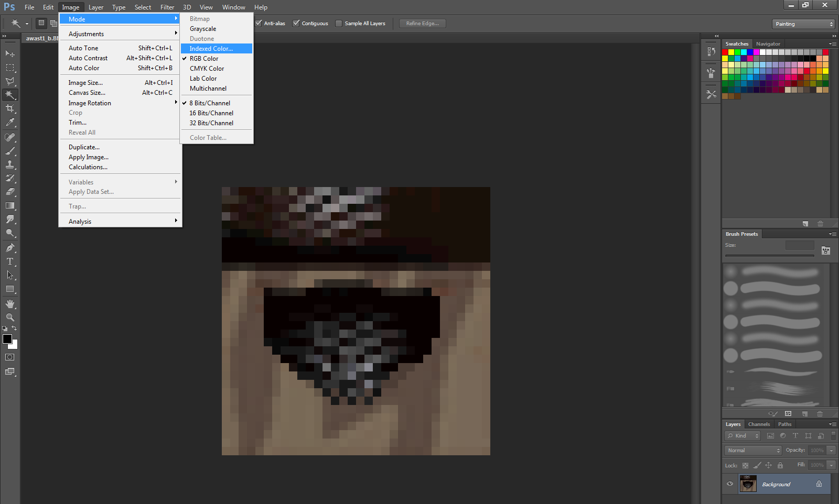Hide the Background layer visibility eye
This screenshot has width=839, height=504.
tap(730, 484)
